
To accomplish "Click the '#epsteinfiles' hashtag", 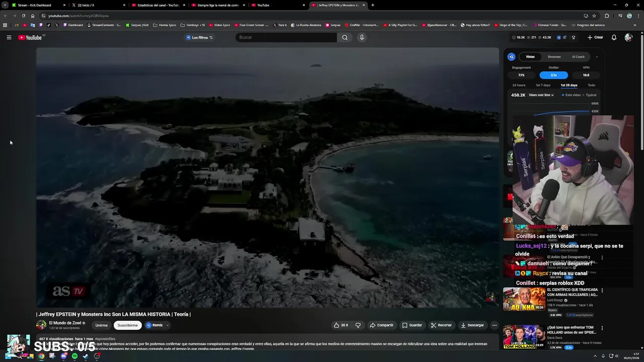I will pos(105,339).
